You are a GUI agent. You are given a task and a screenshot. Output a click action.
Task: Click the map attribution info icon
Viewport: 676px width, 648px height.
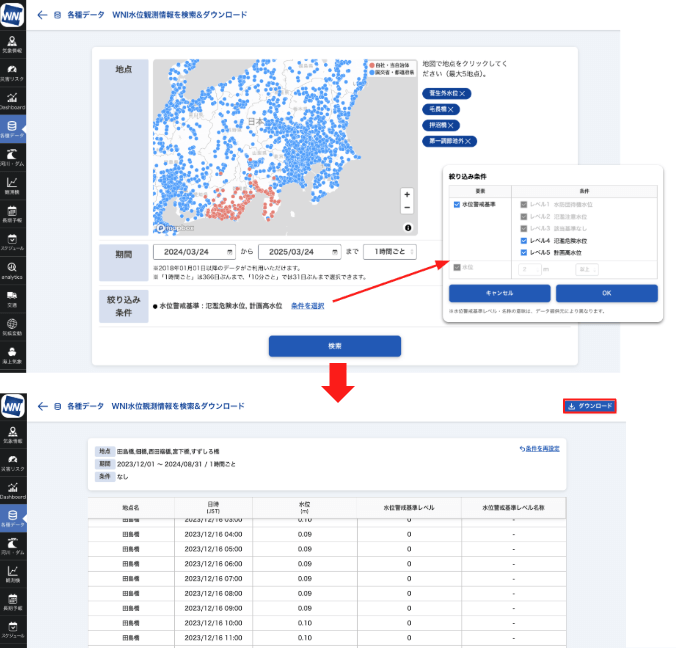(x=407, y=228)
